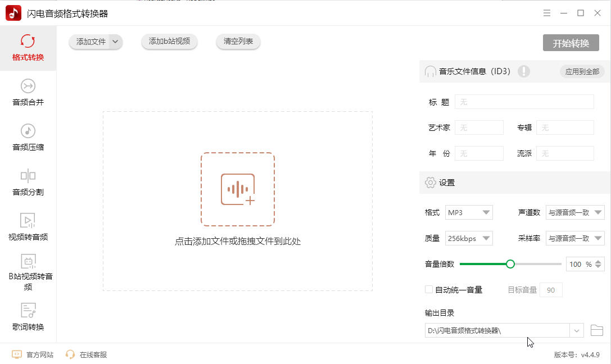The image size is (611, 364).
Task: Click the official website monitor icon
Action: pyautogui.click(x=17, y=354)
